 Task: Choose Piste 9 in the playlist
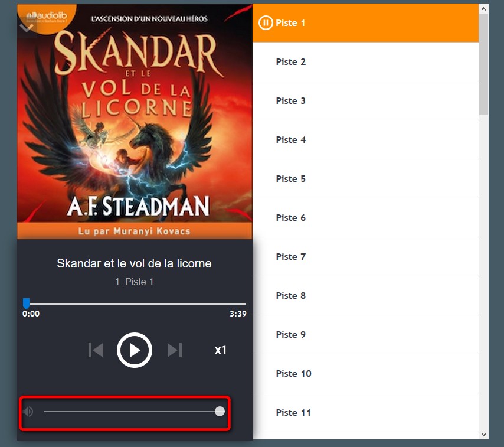365,335
